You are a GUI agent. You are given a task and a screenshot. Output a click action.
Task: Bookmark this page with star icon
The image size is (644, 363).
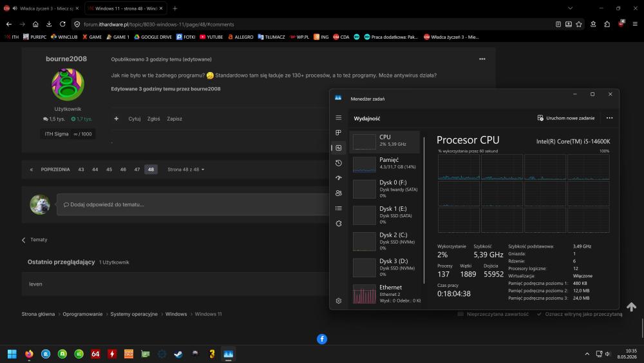pyautogui.click(x=579, y=25)
